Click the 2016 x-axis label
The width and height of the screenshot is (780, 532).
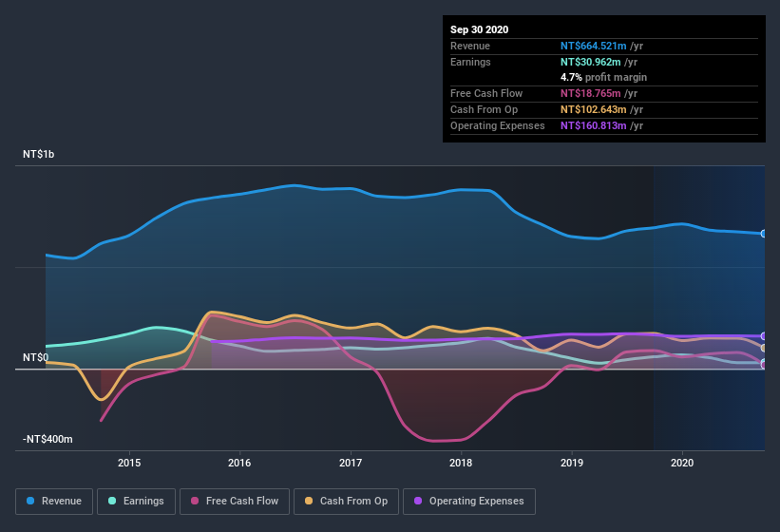click(239, 463)
